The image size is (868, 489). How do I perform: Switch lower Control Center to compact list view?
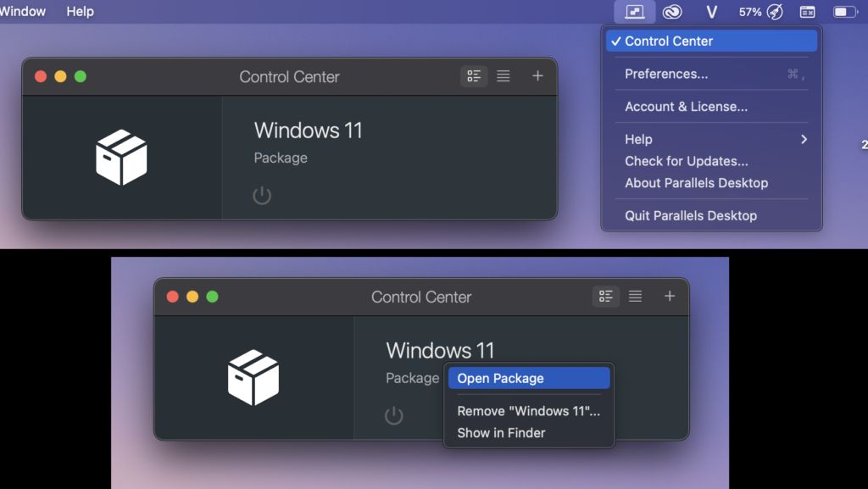(x=635, y=297)
